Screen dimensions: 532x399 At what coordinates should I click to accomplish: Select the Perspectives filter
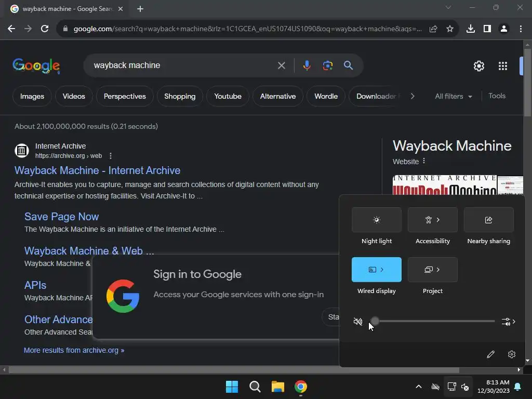click(125, 96)
